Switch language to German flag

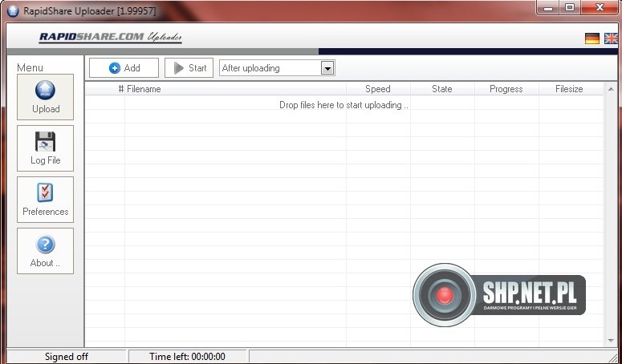pos(592,38)
